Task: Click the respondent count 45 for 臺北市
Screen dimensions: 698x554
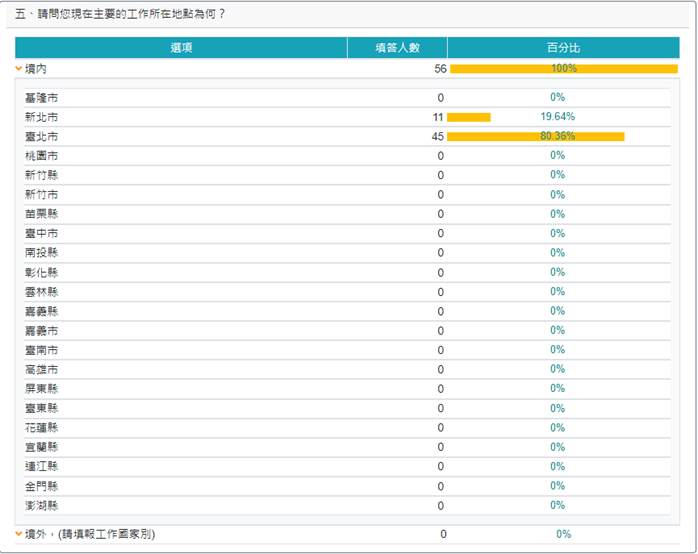Action: tap(437, 136)
